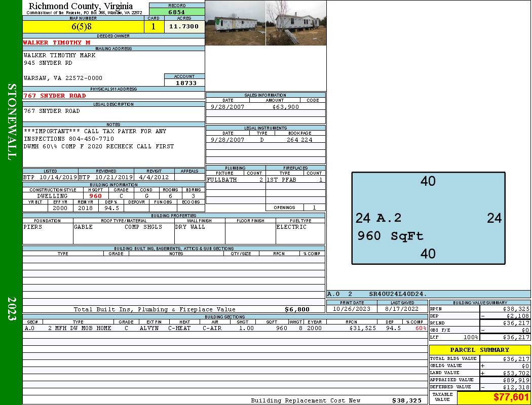Click reviewed date BTP 10/21/2019
Viewport: 532px width, 405px height.
pyautogui.click(x=106, y=177)
